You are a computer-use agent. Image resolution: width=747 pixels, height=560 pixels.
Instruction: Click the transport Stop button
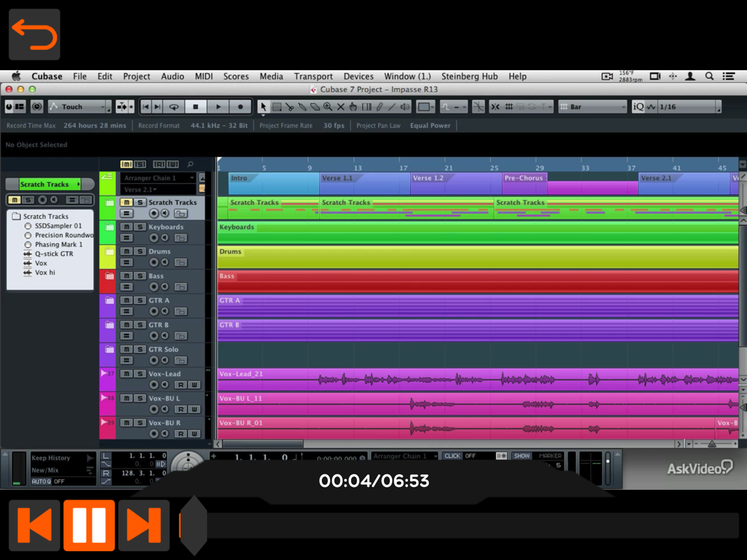coord(195,107)
